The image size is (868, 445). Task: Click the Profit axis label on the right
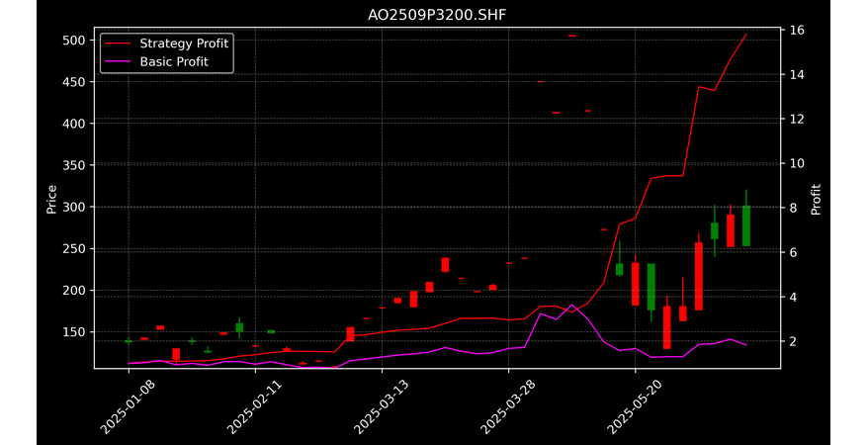816,199
